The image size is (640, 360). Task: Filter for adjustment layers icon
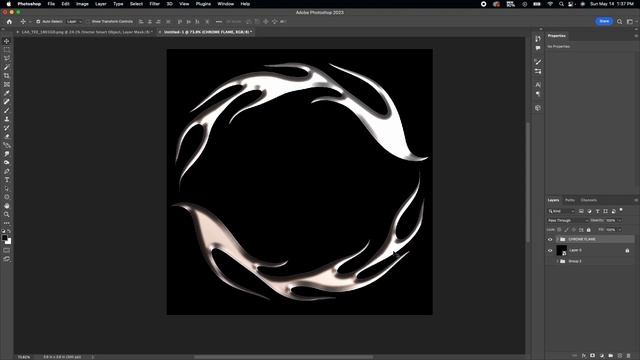click(589, 211)
